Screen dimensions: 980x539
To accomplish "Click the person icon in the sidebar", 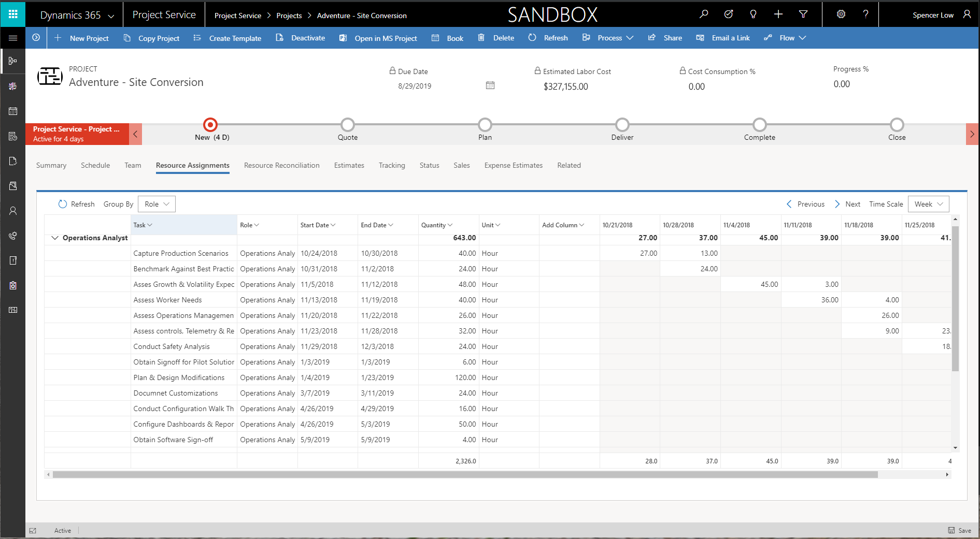I will (x=13, y=211).
